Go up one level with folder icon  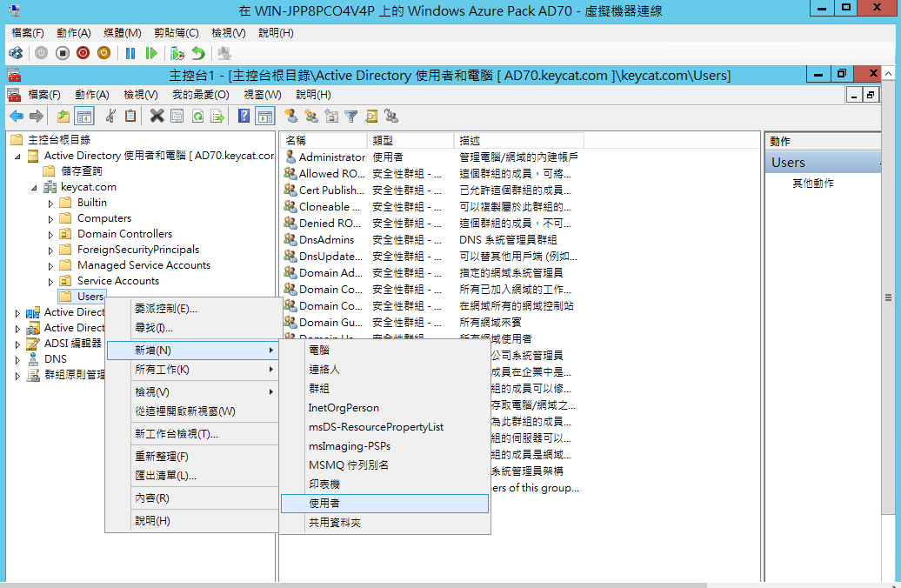coord(63,117)
